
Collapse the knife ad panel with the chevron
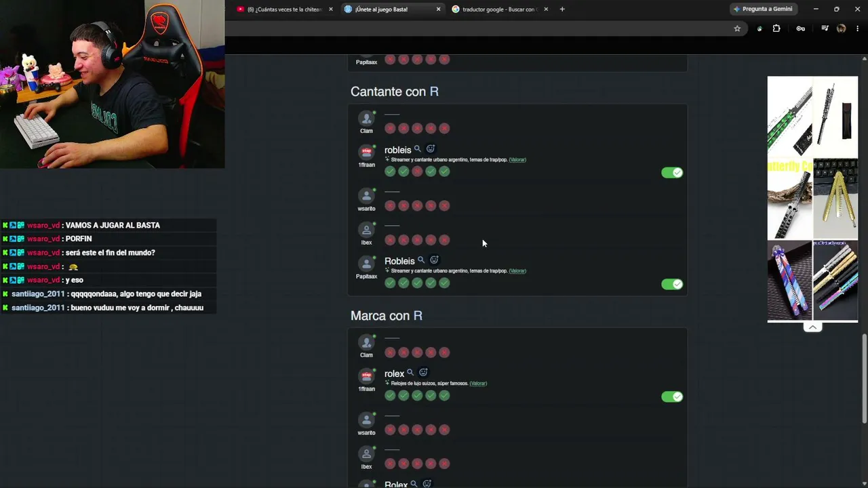click(x=812, y=327)
